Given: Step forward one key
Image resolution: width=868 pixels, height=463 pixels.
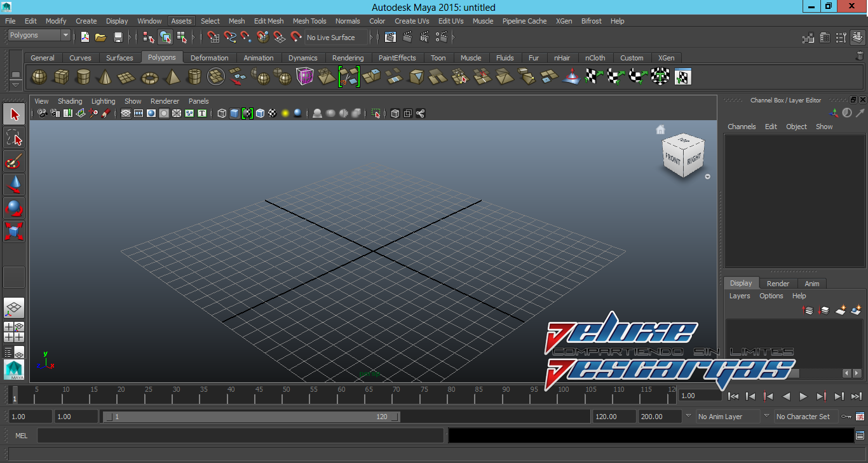Looking at the screenshot, I should (821, 396).
